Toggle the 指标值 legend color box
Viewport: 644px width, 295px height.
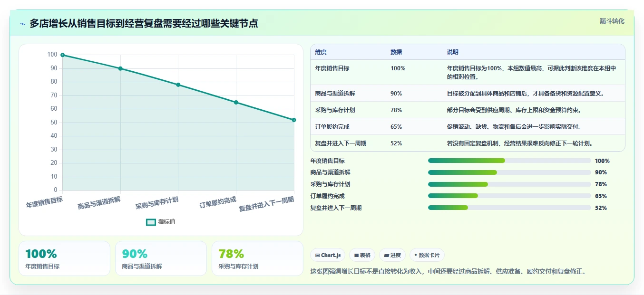[x=151, y=222]
